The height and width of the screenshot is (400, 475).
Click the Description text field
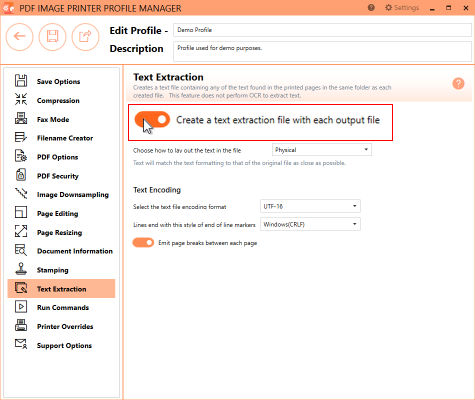[322, 51]
